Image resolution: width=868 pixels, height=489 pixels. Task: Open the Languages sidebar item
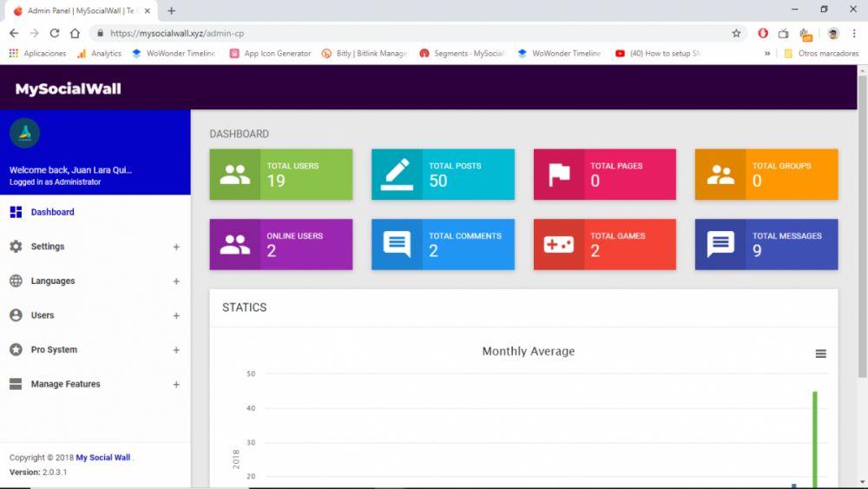coord(95,281)
